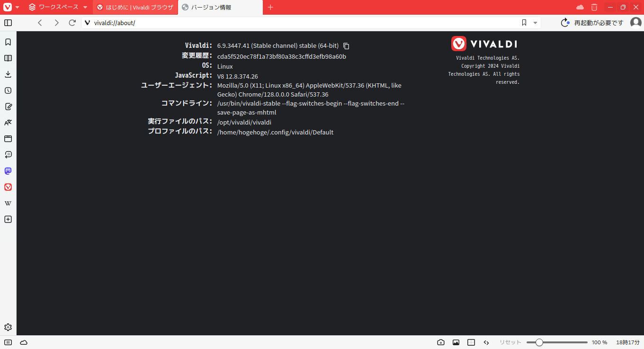Click the JavaScript version V8 12.8.374.26

[x=238, y=76]
